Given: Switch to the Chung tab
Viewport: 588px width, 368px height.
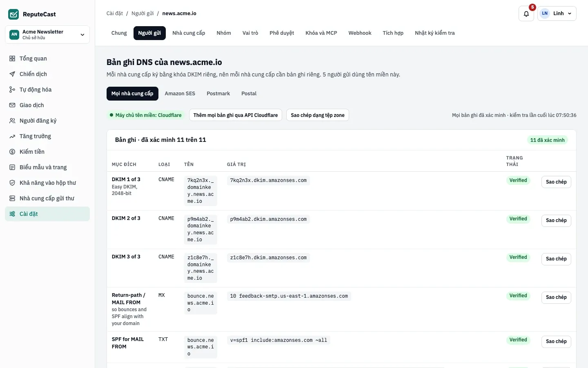Looking at the screenshot, I should (119, 33).
